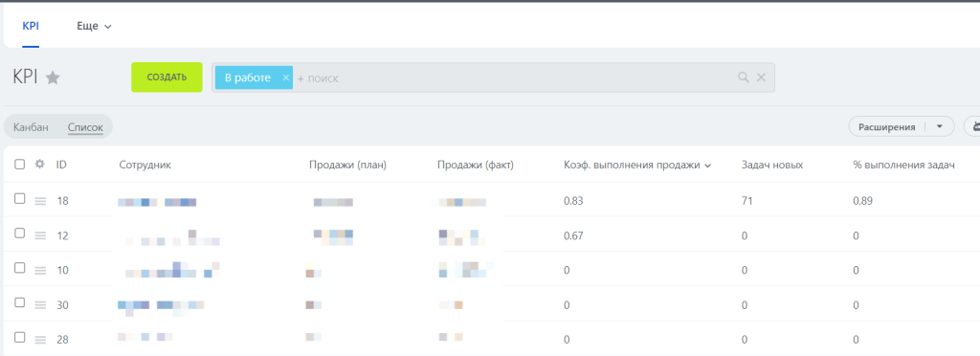Click ID number 30
The width and height of the screenshot is (980, 356).
pos(62,305)
